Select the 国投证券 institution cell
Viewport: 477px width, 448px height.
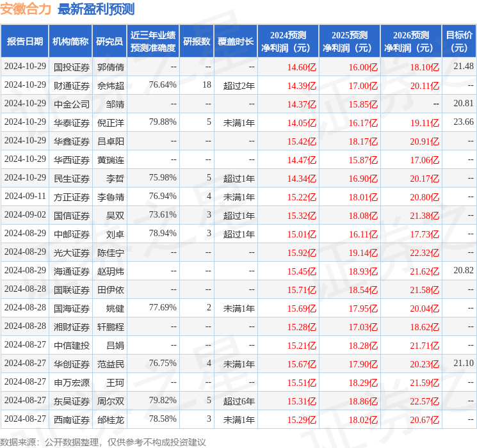coord(72,67)
